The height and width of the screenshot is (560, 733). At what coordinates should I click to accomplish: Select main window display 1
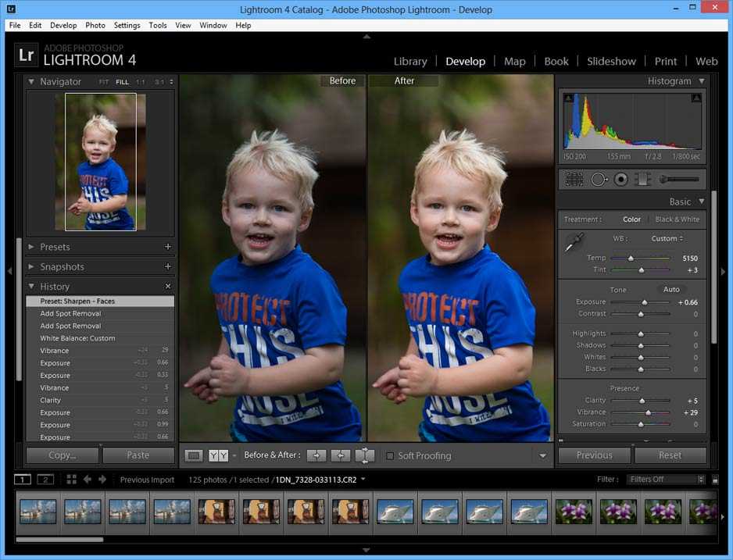click(x=23, y=480)
